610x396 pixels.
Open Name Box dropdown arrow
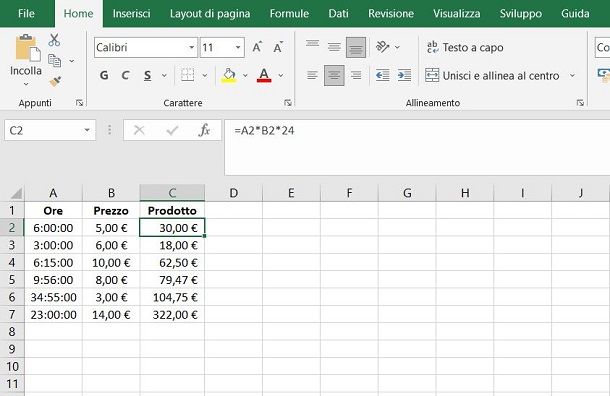(87, 130)
